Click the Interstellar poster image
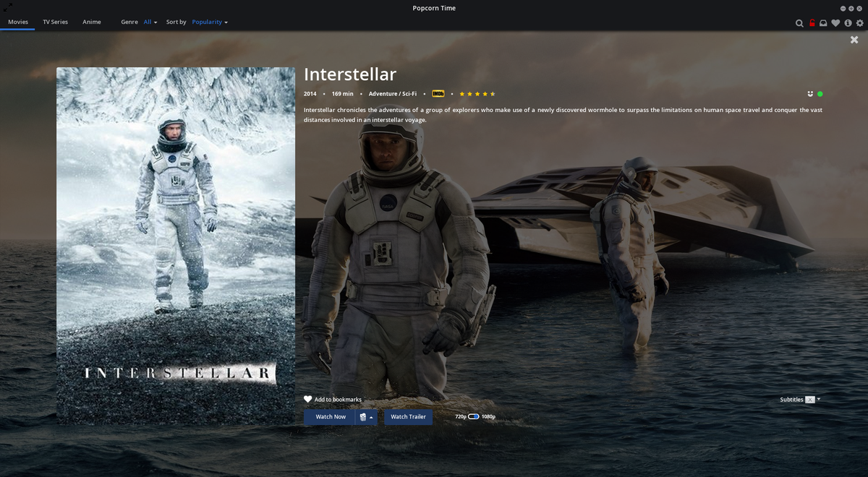This screenshot has width=868, height=477. tap(176, 246)
